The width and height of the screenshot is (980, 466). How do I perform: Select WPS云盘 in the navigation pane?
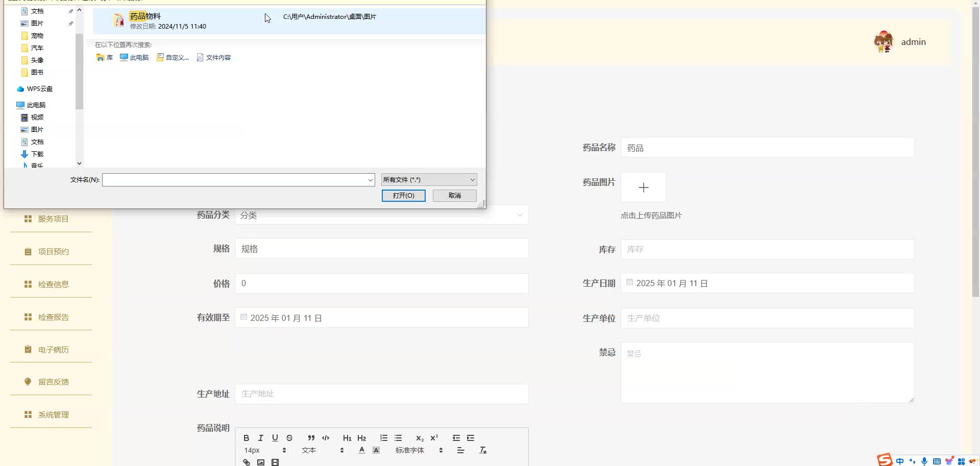(35, 89)
